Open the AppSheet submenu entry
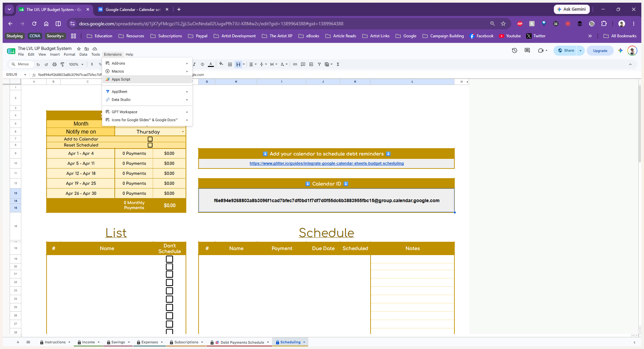 click(147, 92)
